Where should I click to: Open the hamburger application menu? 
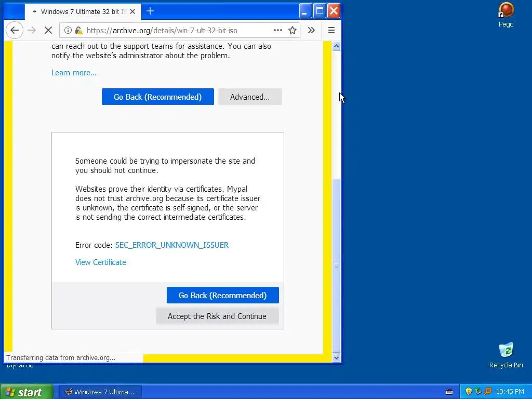point(331,30)
